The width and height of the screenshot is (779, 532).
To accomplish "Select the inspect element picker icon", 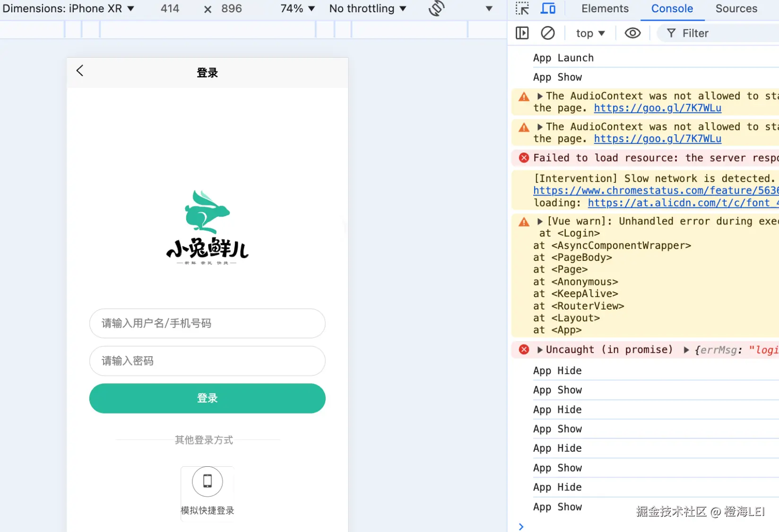I will 522,9.
